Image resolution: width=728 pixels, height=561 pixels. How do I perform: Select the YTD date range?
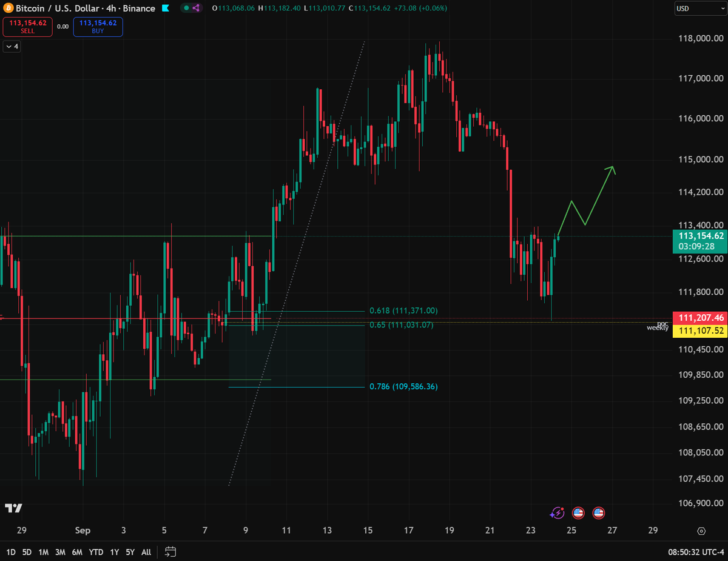[96, 552]
